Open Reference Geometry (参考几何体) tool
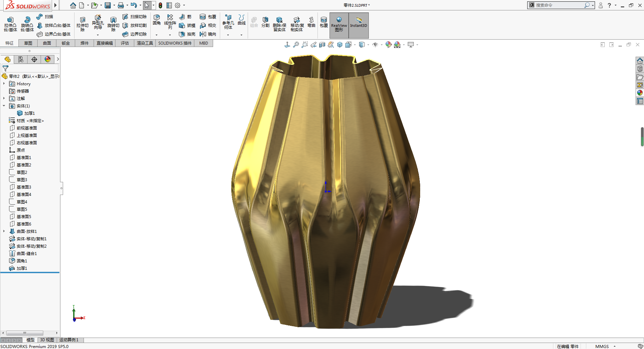Screen dimensions: 644x349 click(228, 21)
